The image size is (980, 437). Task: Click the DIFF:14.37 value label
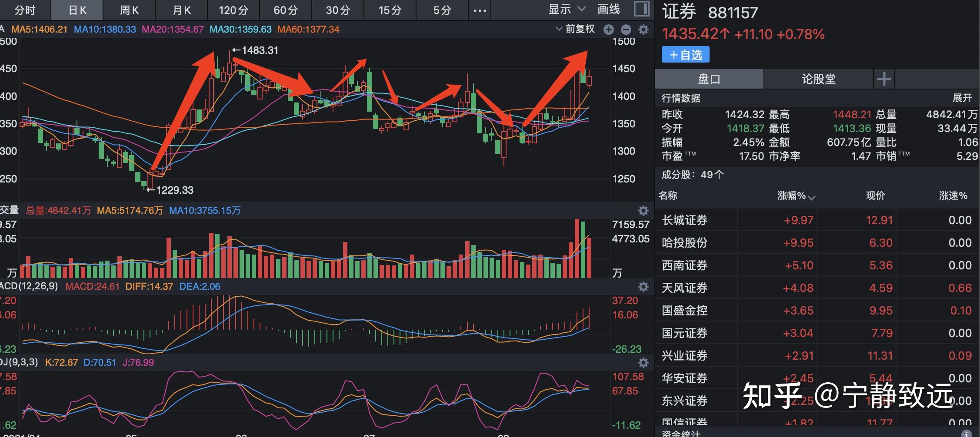click(149, 287)
